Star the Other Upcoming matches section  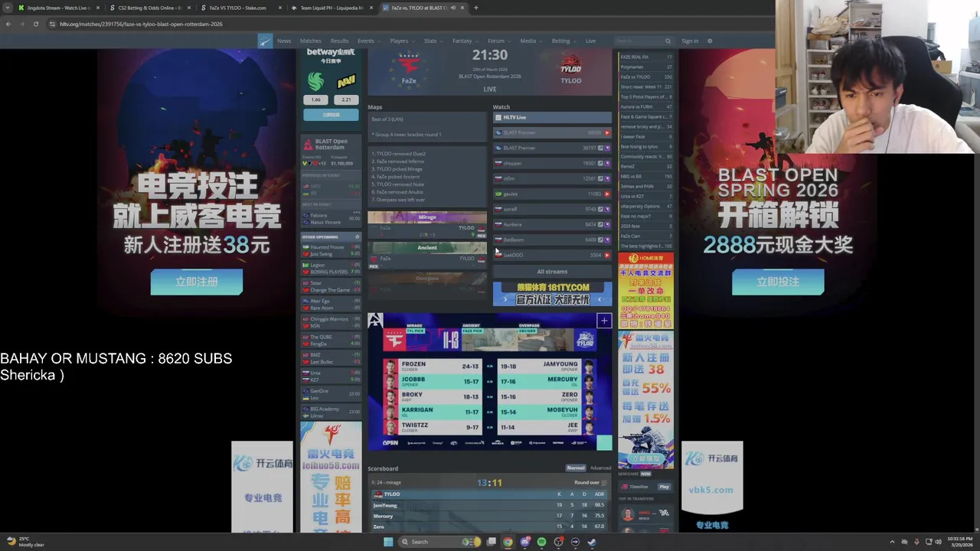tap(357, 236)
